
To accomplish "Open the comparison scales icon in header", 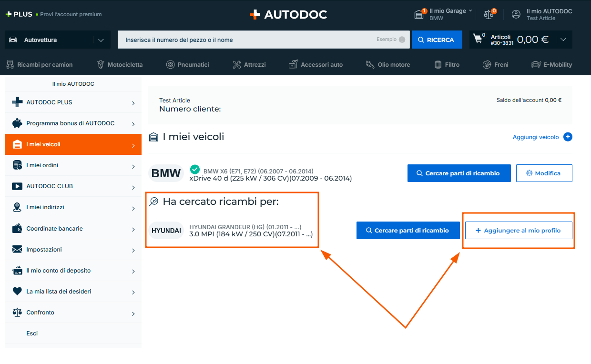I will pyautogui.click(x=489, y=14).
